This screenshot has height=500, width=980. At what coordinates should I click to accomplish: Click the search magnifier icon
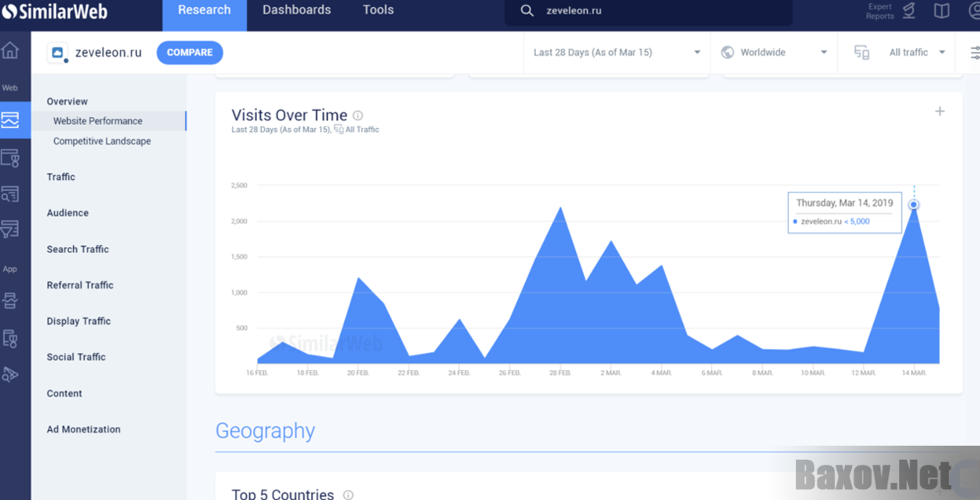click(x=527, y=11)
